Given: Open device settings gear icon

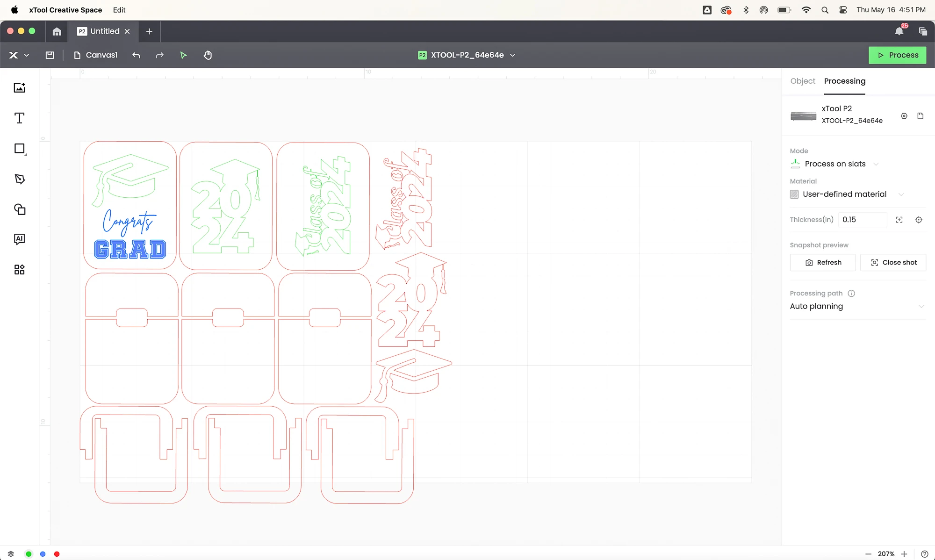Looking at the screenshot, I should 904,116.
